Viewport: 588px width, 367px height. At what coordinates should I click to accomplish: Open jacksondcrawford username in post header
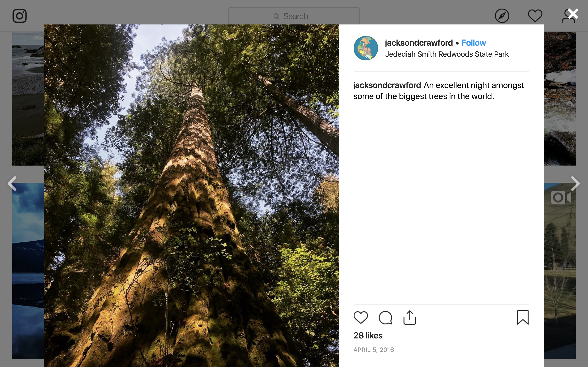(x=419, y=43)
